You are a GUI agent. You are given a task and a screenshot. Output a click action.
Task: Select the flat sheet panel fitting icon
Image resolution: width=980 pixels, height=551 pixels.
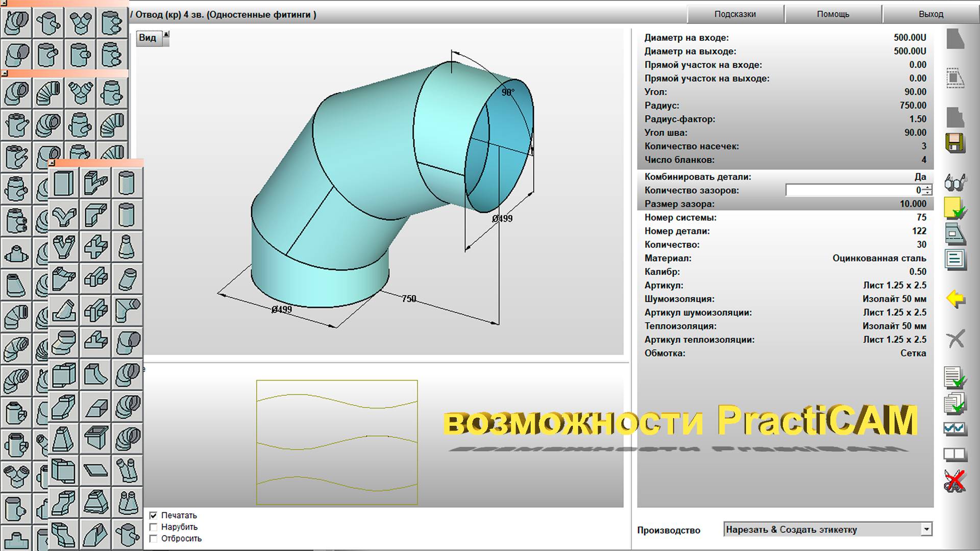95,469
